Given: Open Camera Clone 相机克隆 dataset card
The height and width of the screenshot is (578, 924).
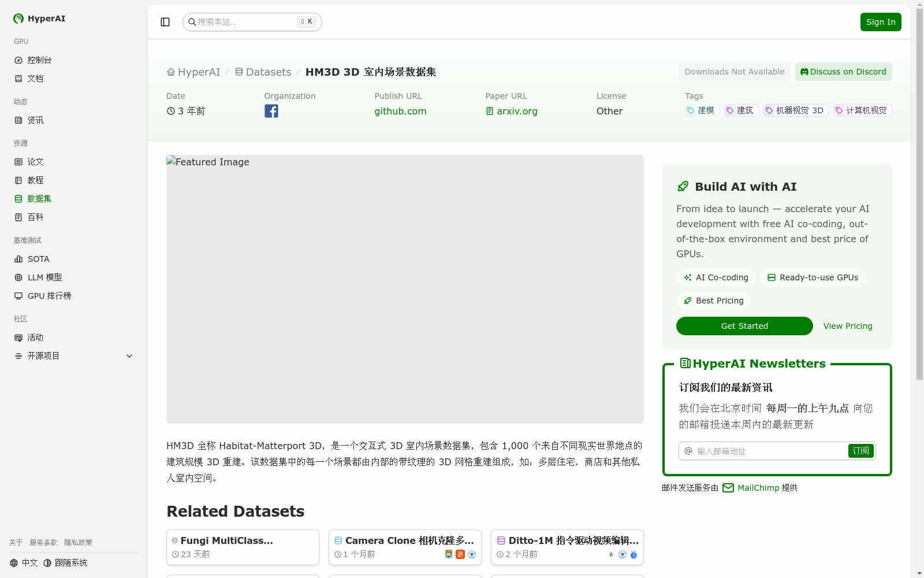Looking at the screenshot, I should 405,547.
